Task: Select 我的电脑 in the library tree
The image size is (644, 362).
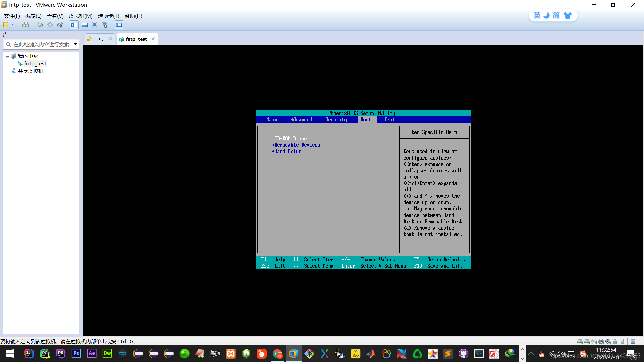Action: [x=28, y=56]
